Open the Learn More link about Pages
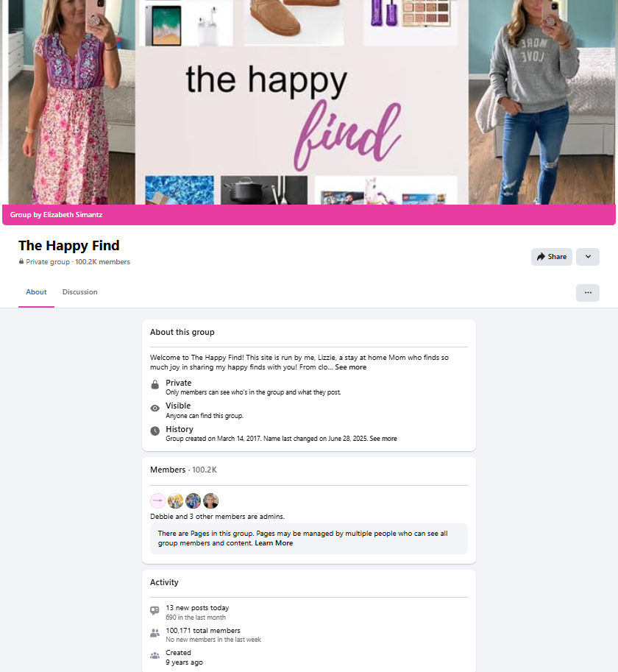Viewport: 618px width, 672px height. pyautogui.click(x=274, y=543)
